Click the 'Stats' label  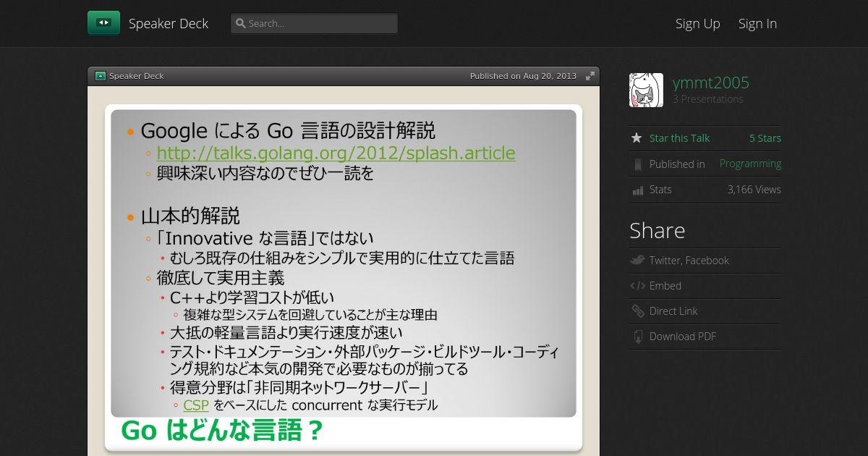click(x=660, y=190)
